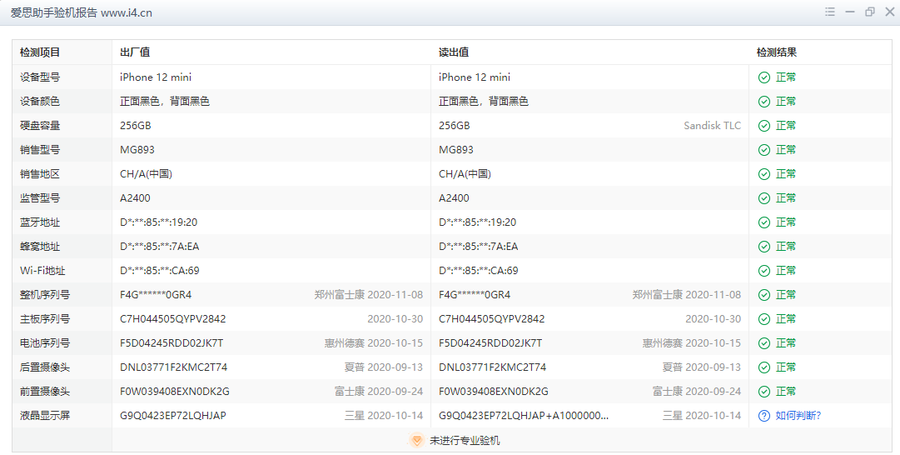Click the green check icon for 销售地区 row
The image size is (900, 455).
pyautogui.click(x=764, y=174)
